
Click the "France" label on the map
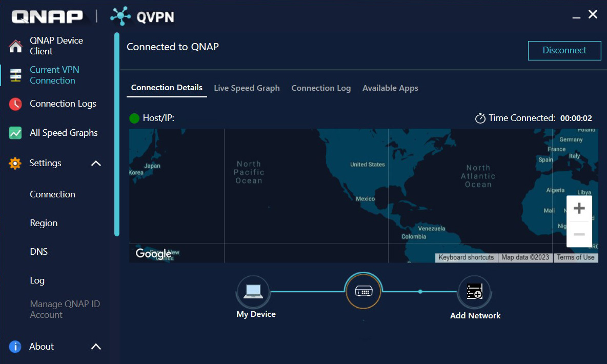(x=556, y=149)
